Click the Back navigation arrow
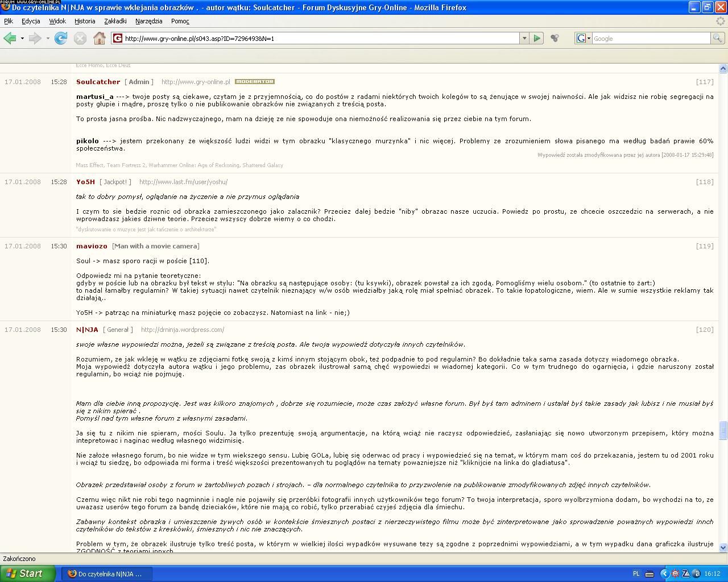Image resolution: width=728 pixels, height=582 pixels. [x=10, y=38]
